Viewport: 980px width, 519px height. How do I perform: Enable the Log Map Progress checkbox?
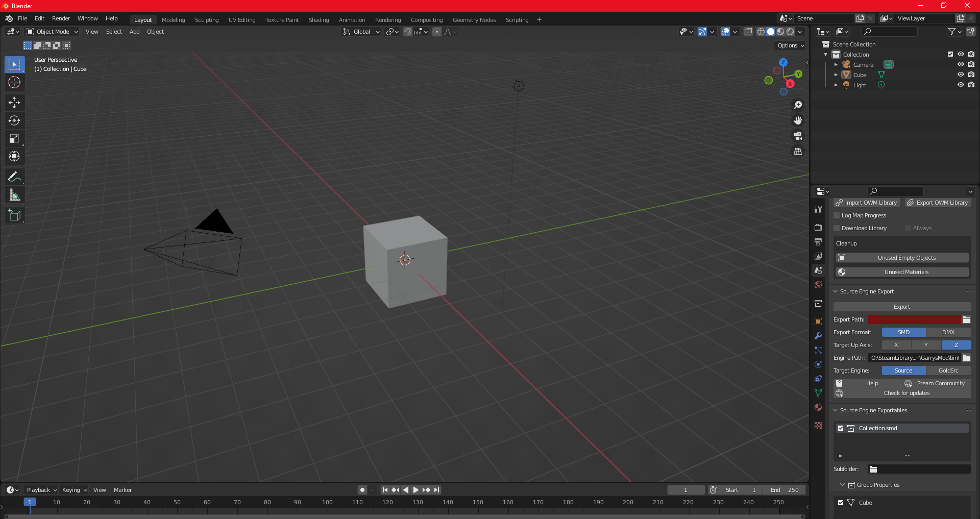coord(837,215)
